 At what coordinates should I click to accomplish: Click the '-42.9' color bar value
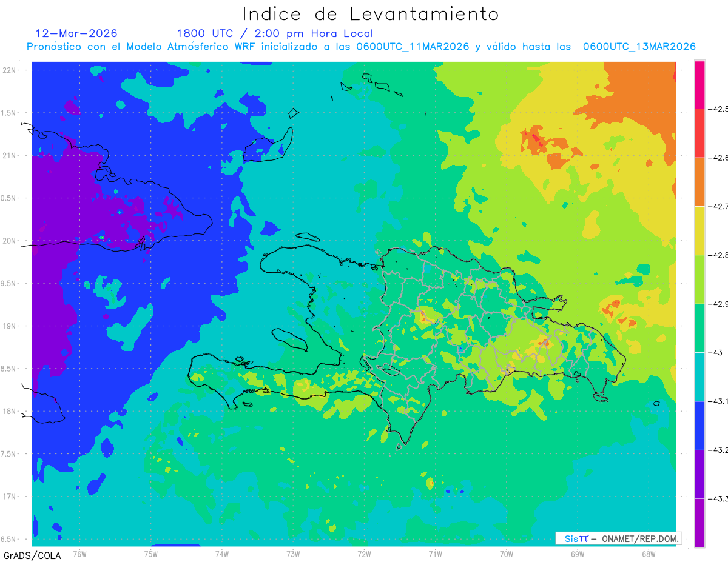pos(719,304)
